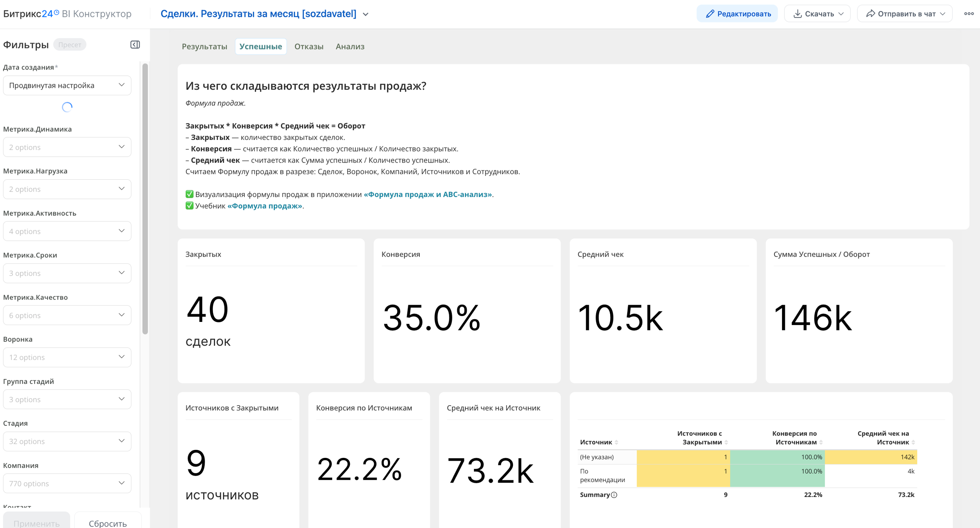980x528 pixels.
Task: Sort by Средний чек на Источник column
Action: [x=913, y=442]
